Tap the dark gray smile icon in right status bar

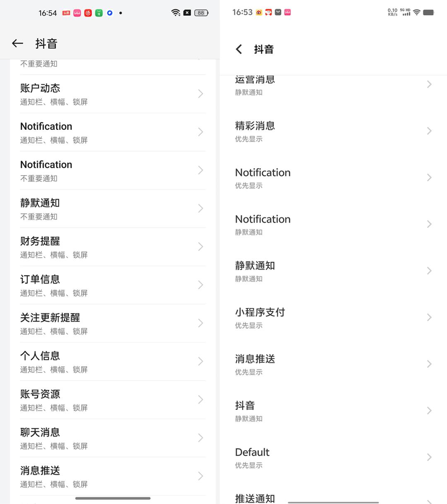(278, 12)
